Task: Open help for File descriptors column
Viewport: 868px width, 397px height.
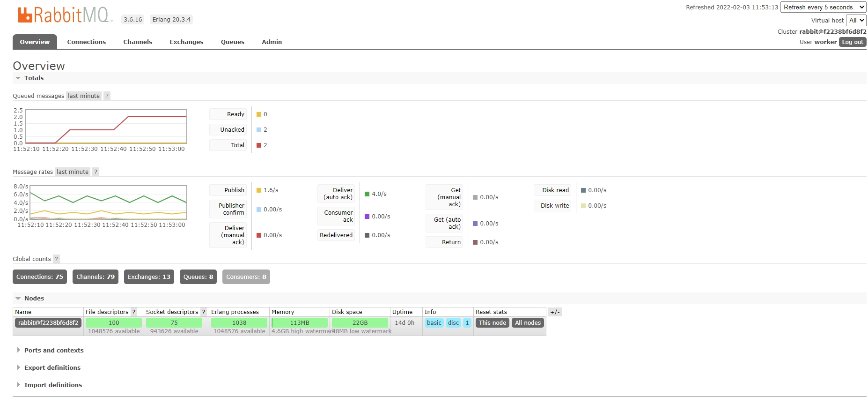Action: (x=134, y=312)
